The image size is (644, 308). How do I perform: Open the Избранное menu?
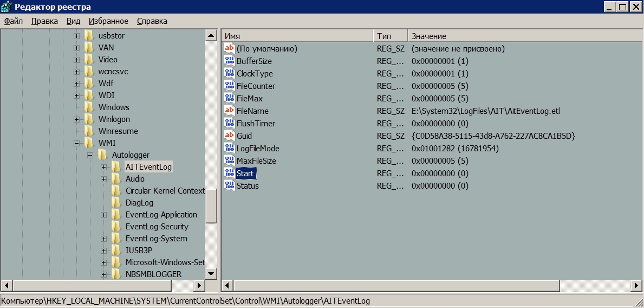pyautogui.click(x=108, y=21)
